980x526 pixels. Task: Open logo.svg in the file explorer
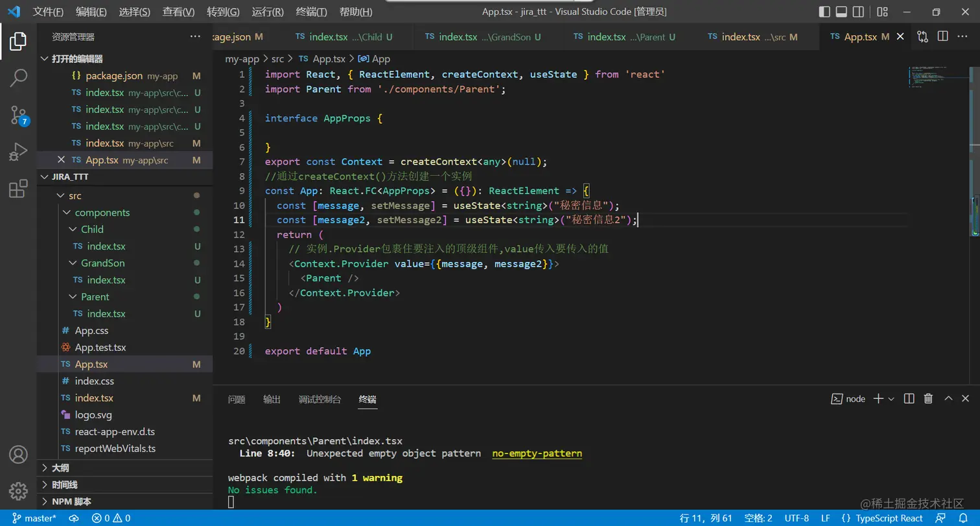point(93,415)
